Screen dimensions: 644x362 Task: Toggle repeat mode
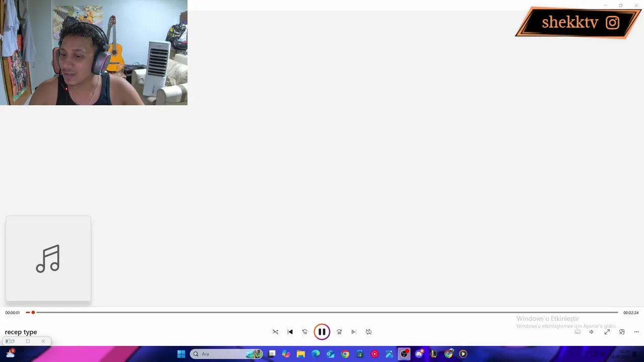pyautogui.click(x=368, y=332)
